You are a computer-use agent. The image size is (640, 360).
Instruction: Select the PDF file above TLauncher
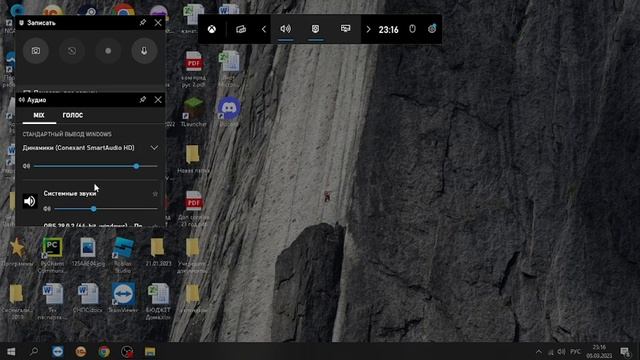[193, 69]
